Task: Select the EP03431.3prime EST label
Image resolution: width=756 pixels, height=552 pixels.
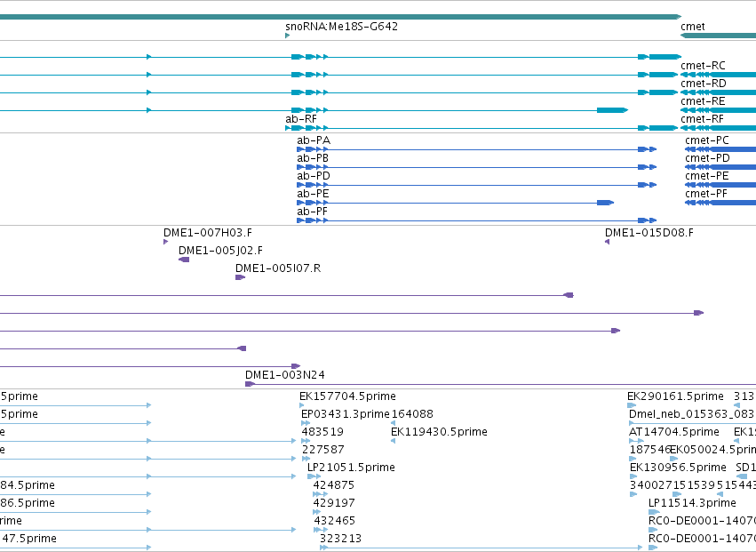Action: coord(346,414)
